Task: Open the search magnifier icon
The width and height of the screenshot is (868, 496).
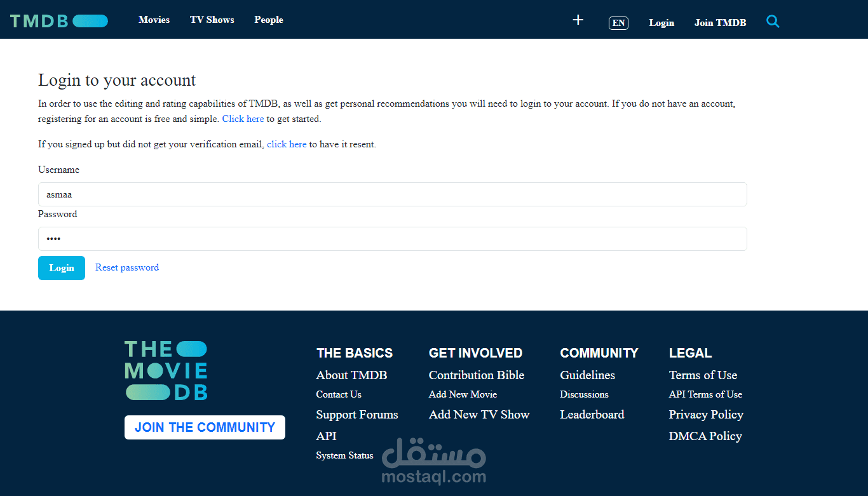Action: coord(773,22)
